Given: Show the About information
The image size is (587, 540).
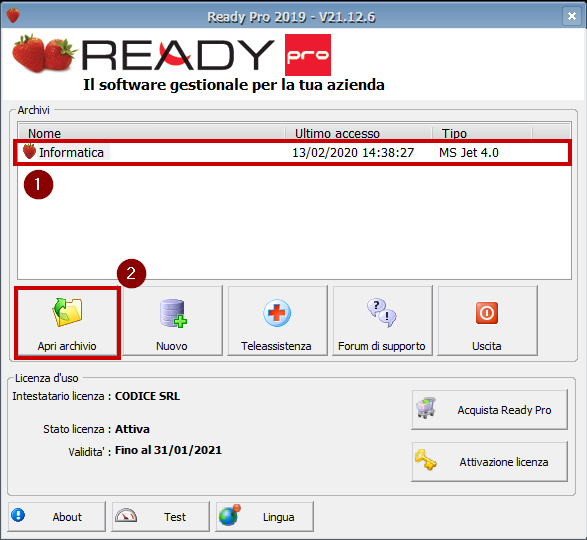Looking at the screenshot, I should [x=57, y=517].
